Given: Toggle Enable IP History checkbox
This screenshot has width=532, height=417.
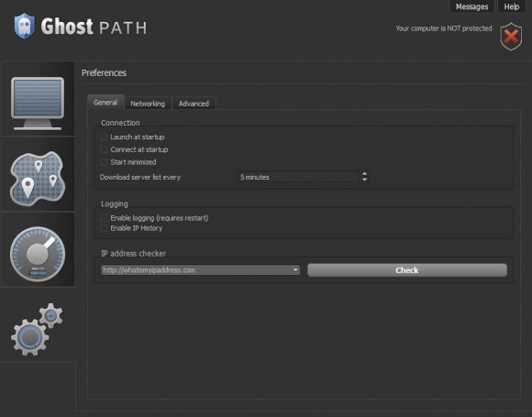Looking at the screenshot, I should click(104, 228).
